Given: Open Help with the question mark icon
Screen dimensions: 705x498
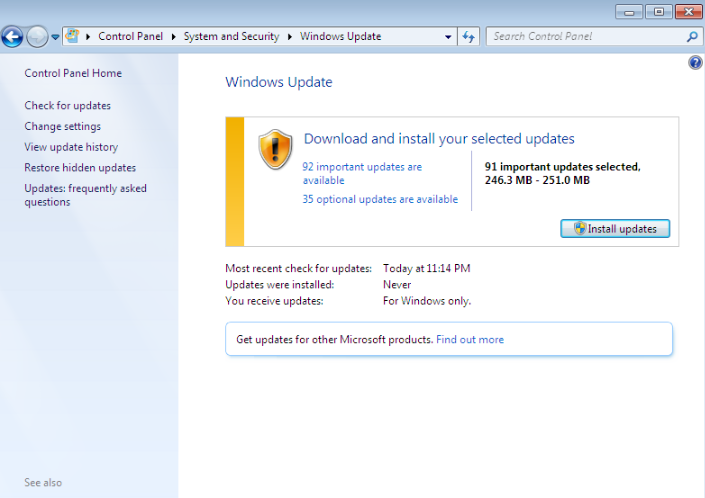Looking at the screenshot, I should tap(695, 62).
